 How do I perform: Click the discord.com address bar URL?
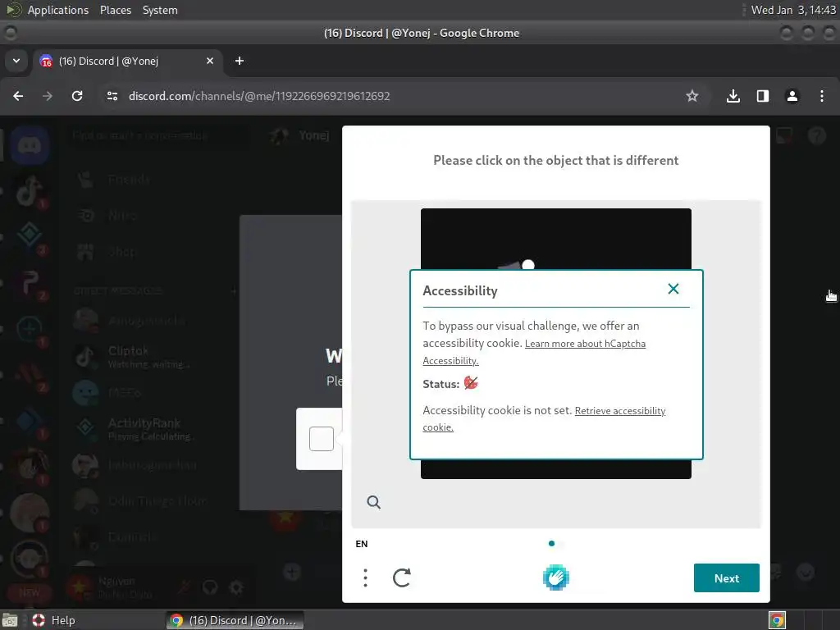pyautogui.click(x=259, y=96)
